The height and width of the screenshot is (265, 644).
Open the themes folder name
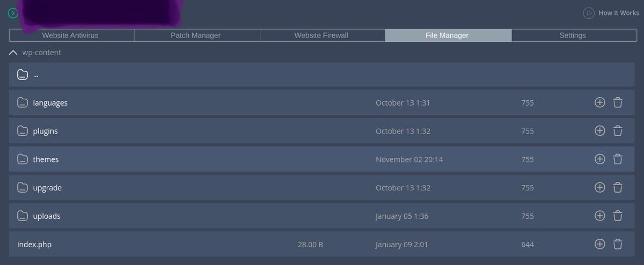tap(46, 159)
